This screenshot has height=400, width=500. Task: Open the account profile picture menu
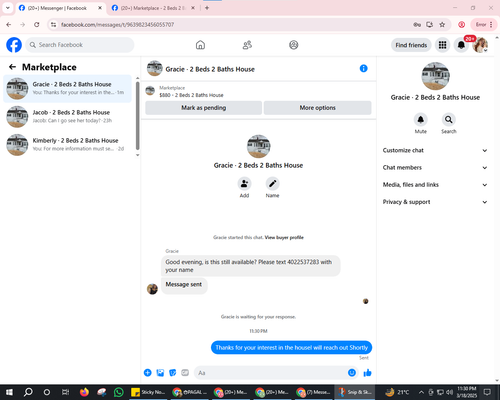pyautogui.click(x=480, y=45)
